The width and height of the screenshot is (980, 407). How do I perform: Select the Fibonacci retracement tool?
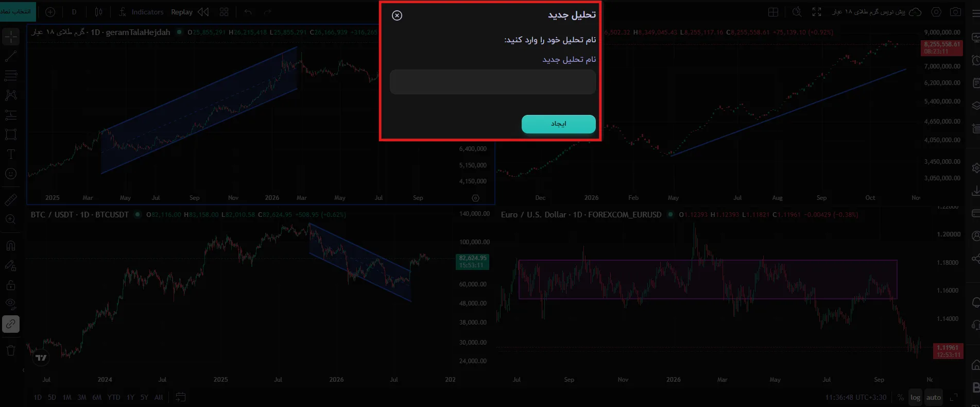click(x=11, y=76)
